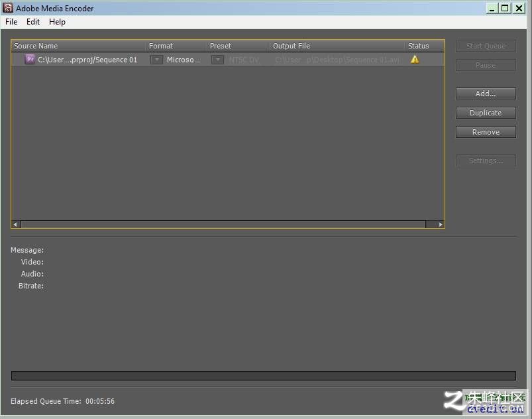Image resolution: width=532 pixels, height=419 pixels.
Task: Click the Sequence 01.avi output file path
Action: 337,60
